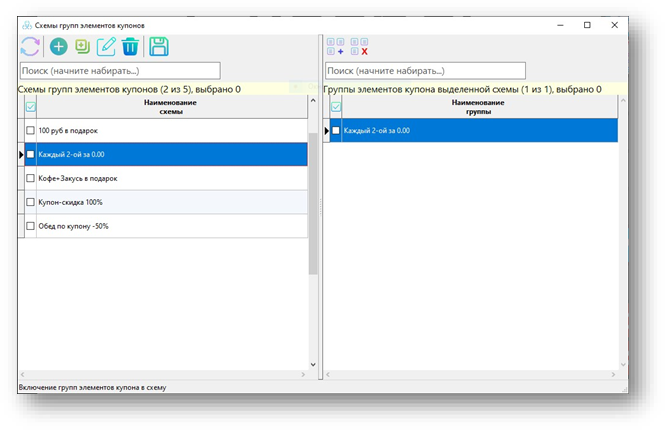Click the Delete trash bin icon

(x=130, y=46)
